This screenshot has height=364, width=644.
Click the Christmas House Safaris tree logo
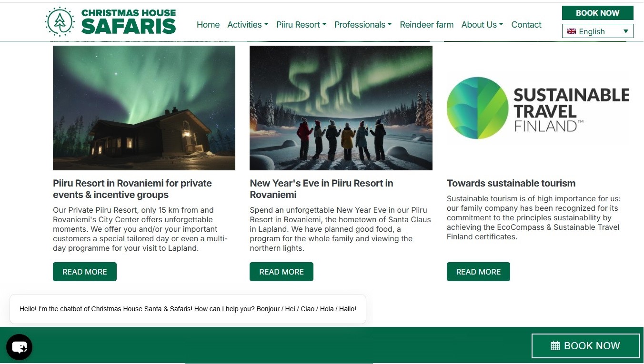point(60,21)
